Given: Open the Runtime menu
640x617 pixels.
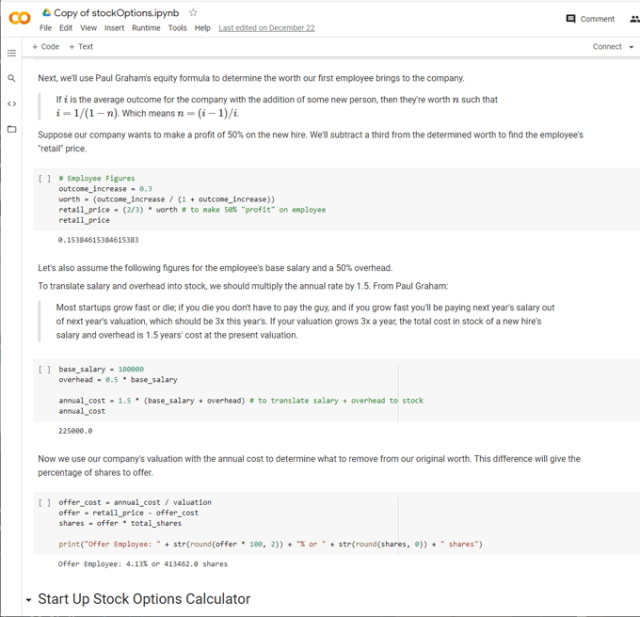Looking at the screenshot, I should [146, 28].
